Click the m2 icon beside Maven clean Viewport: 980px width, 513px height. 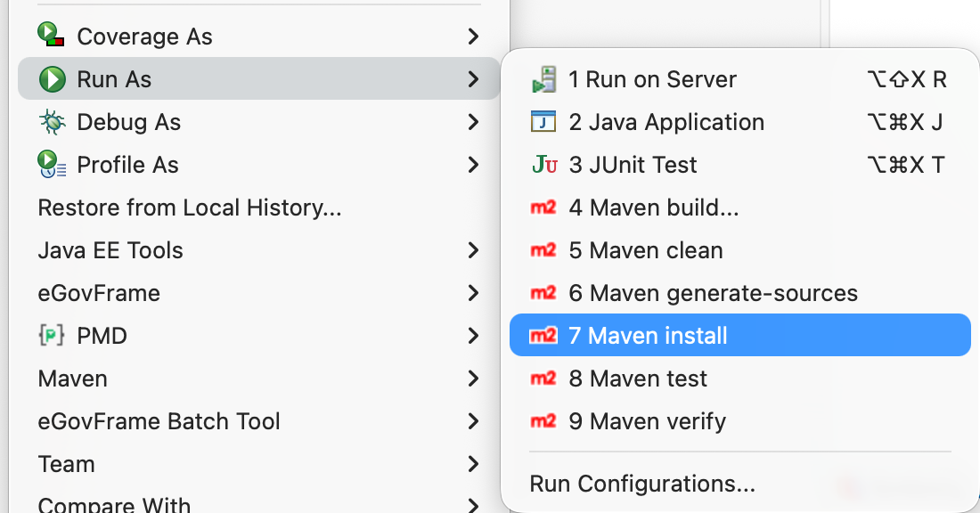pos(543,250)
